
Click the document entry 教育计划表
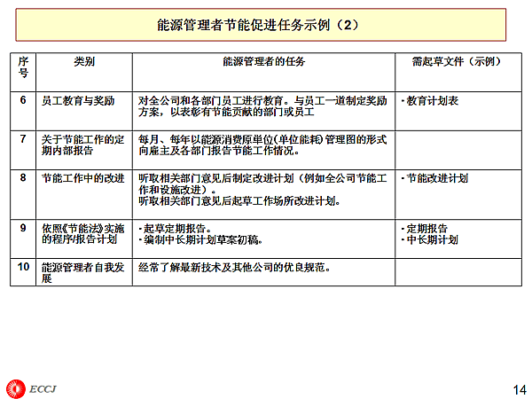[433, 101]
